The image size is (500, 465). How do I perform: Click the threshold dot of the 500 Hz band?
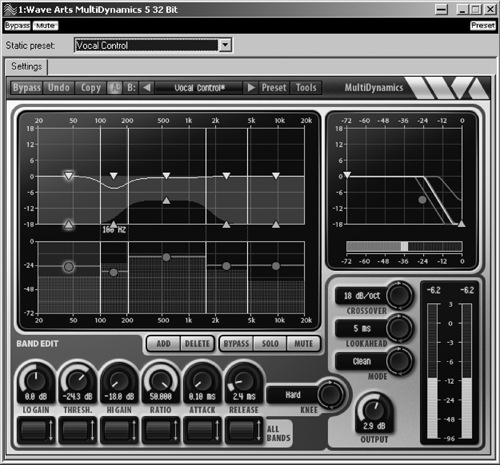[x=166, y=257]
